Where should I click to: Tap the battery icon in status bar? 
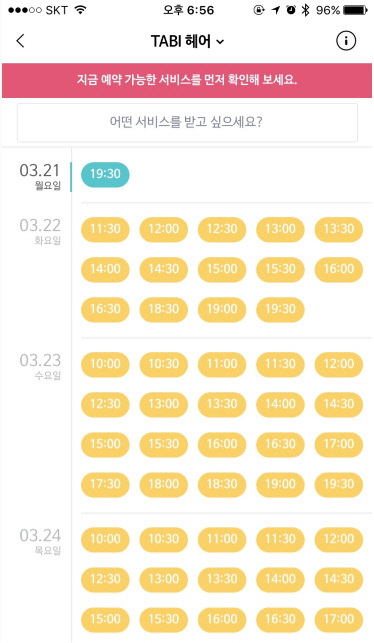pyautogui.click(x=355, y=10)
